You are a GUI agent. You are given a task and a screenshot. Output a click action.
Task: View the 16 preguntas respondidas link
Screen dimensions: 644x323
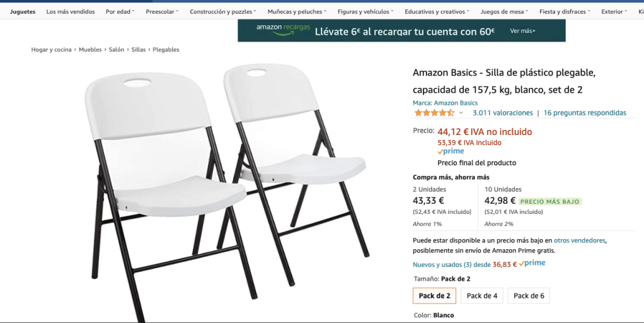coord(584,113)
